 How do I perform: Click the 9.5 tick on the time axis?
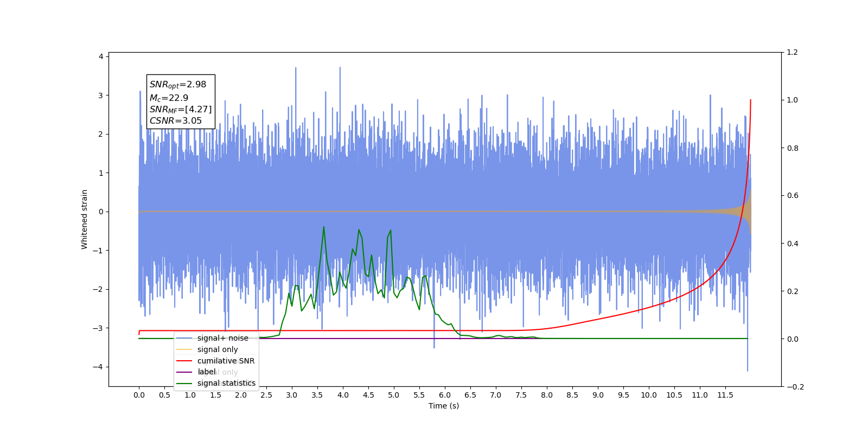[x=623, y=395]
